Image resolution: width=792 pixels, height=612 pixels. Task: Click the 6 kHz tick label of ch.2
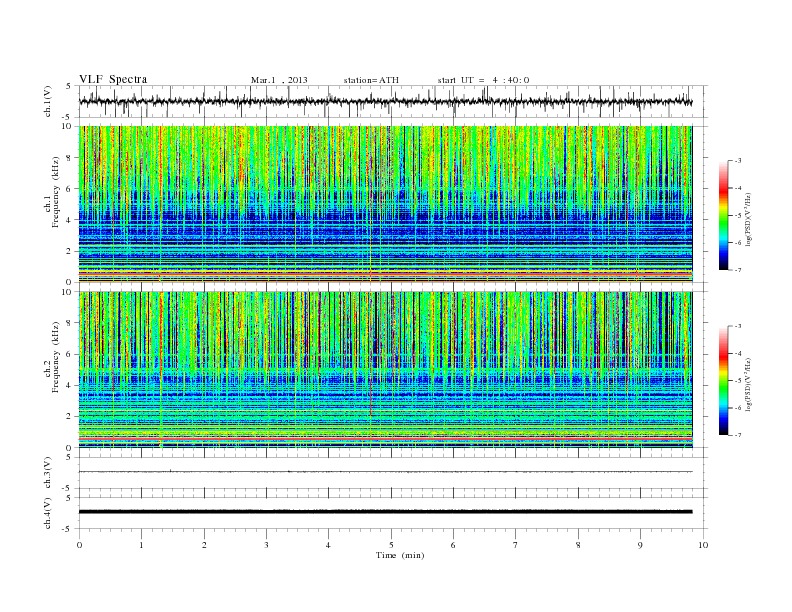(70, 354)
